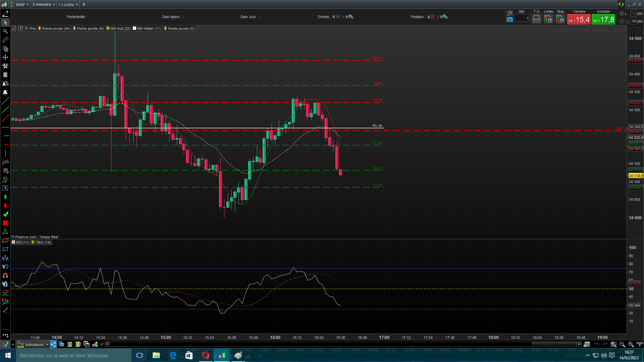Click the share chart icon

click(53, 344)
